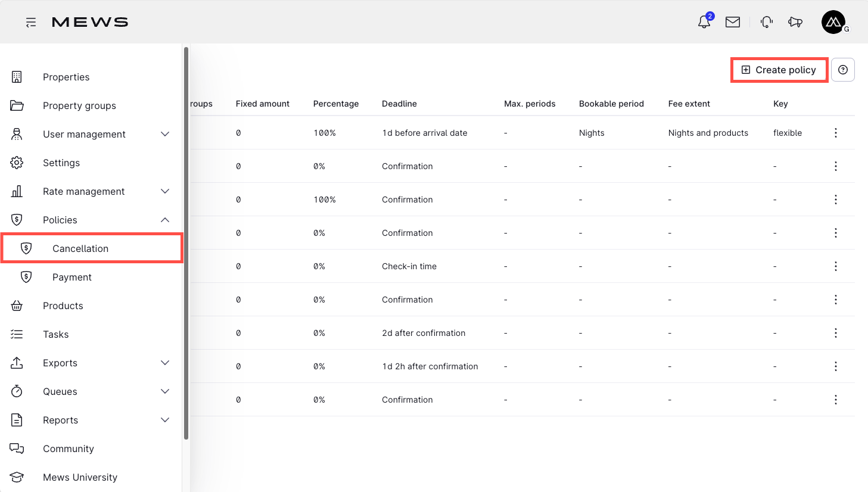This screenshot has width=868, height=492.
Task: Click the User management person icon
Action: [x=17, y=134]
